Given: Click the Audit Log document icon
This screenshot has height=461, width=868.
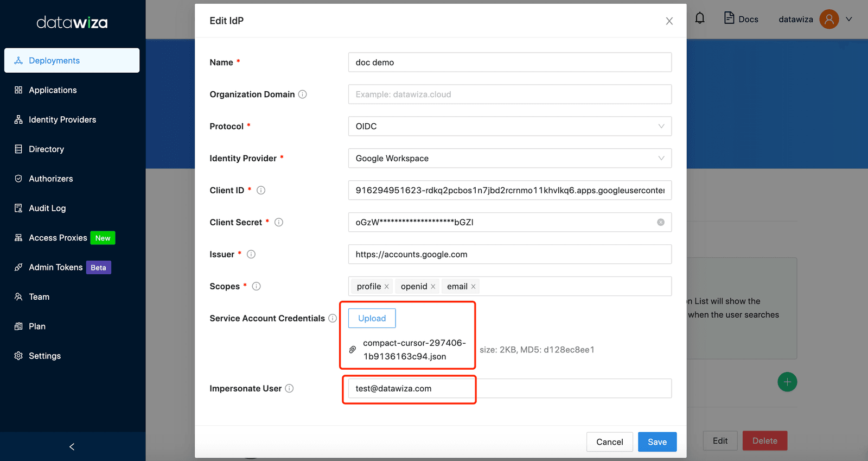Looking at the screenshot, I should click(18, 208).
